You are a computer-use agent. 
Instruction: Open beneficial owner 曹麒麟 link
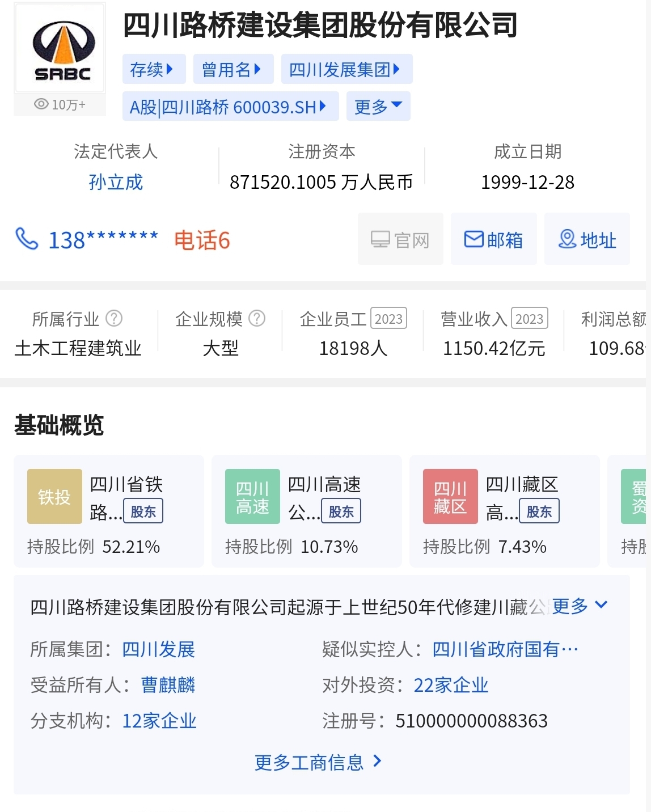[x=168, y=685]
